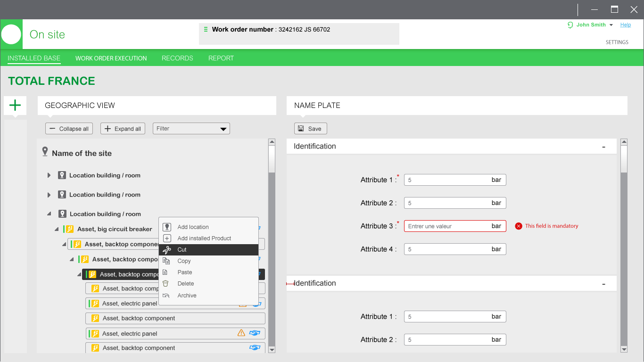Image resolution: width=644 pixels, height=362 pixels.
Task: Click the Delete trash icon in the context menu
Action: point(165,283)
